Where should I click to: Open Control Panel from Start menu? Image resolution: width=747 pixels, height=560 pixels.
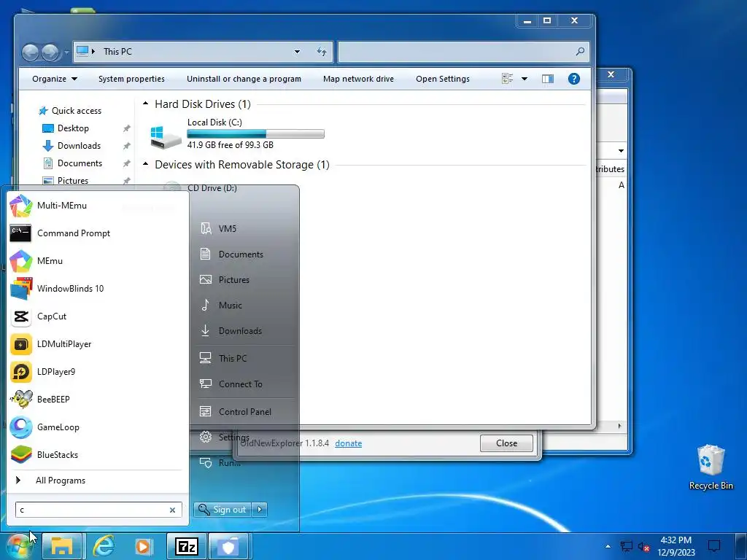tap(236, 412)
